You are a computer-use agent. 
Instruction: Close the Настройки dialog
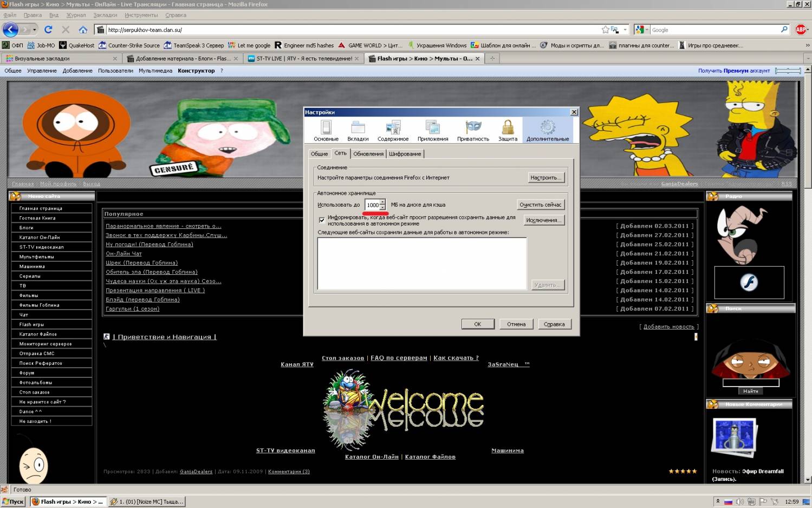[574, 112]
